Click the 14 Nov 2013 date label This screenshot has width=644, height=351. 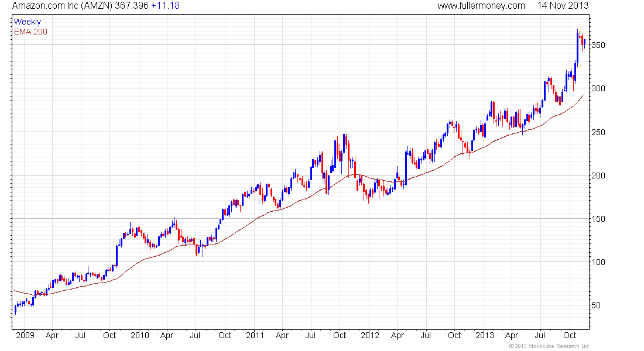click(x=563, y=6)
